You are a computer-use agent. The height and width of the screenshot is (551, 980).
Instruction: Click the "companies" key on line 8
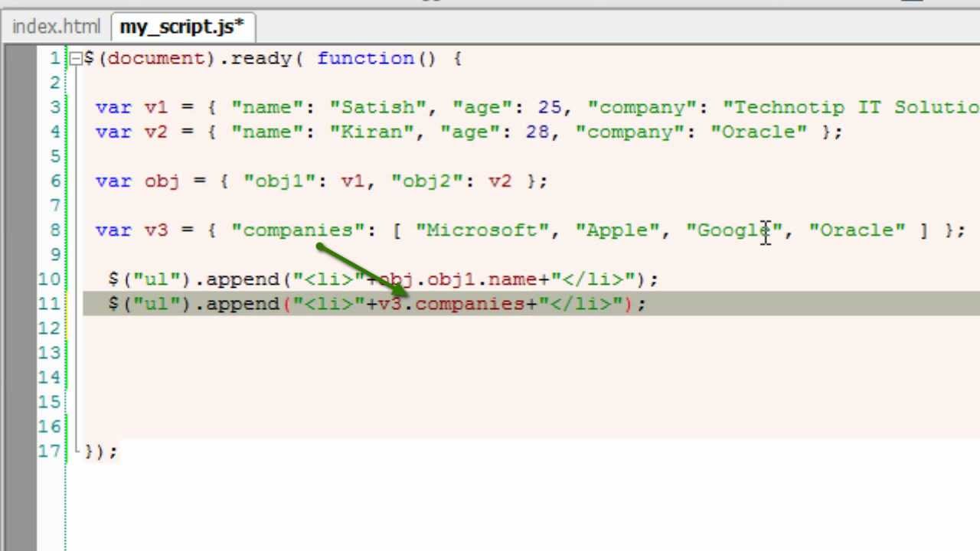[298, 230]
